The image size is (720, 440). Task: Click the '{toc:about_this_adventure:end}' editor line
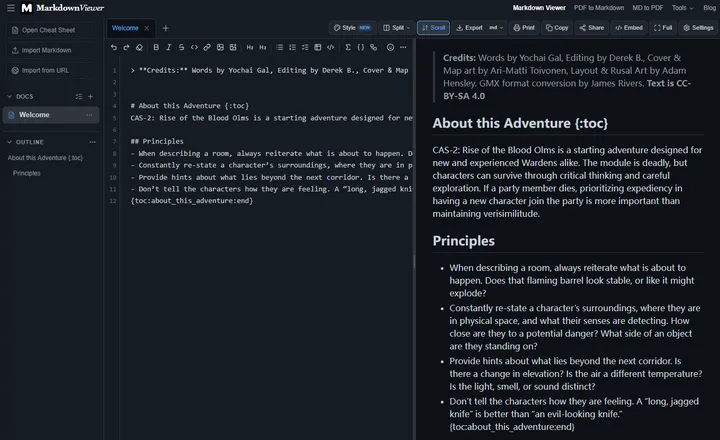[x=191, y=201]
